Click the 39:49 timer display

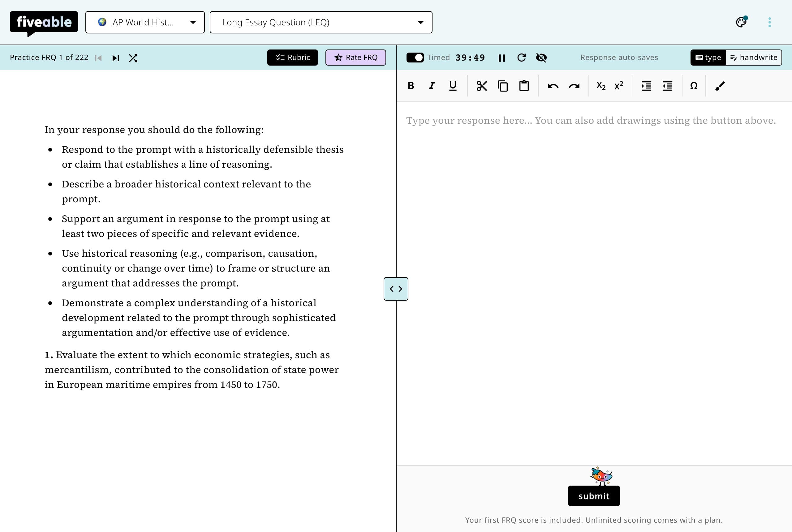(x=470, y=58)
